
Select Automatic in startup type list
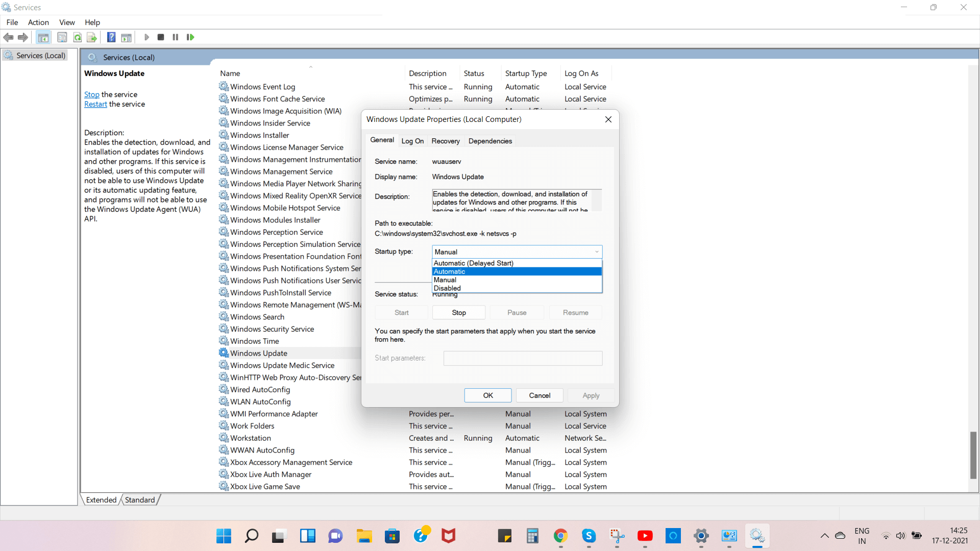[517, 271]
